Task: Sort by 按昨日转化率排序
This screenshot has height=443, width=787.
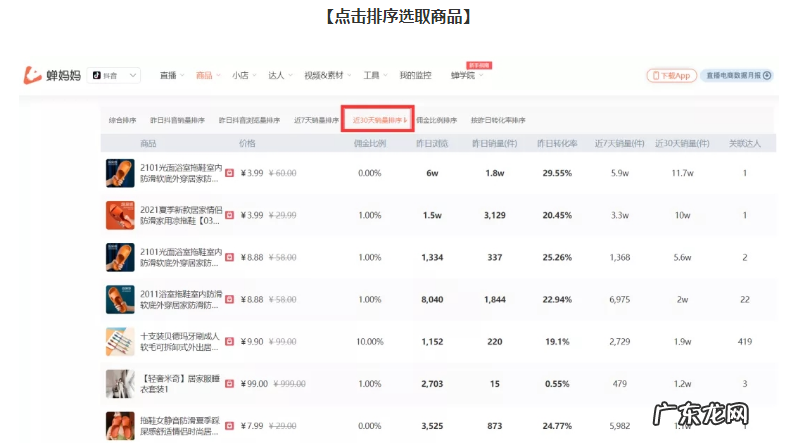Action: tap(498, 120)
